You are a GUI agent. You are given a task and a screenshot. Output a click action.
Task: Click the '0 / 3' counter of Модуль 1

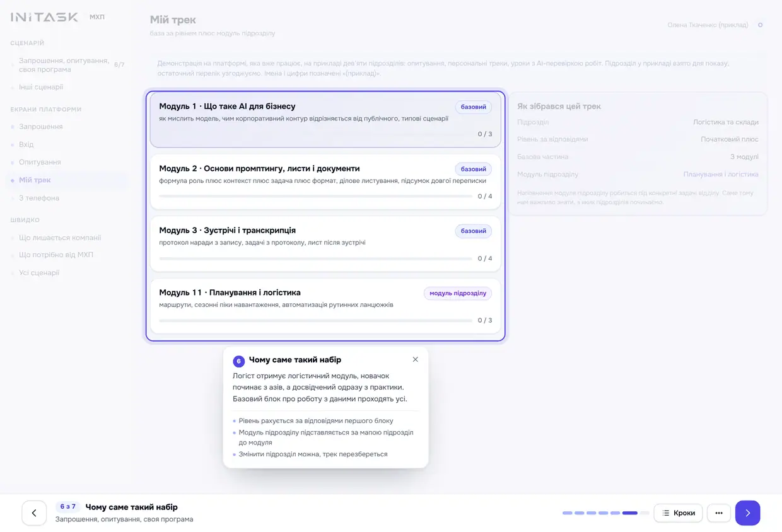(485, 134)
